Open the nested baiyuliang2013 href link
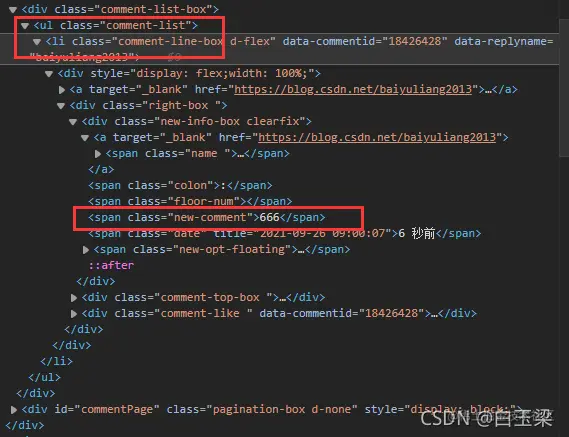Viewport: 569px width, 437px height. pos(377,137)
